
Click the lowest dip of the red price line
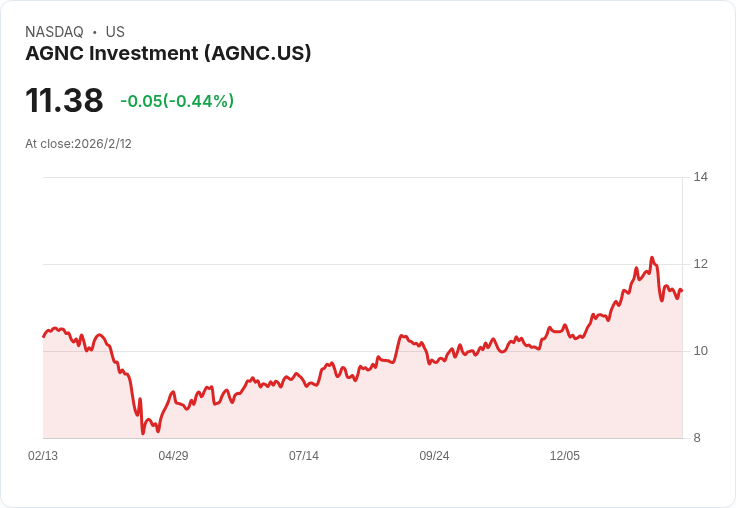click(x=143, y=434)
